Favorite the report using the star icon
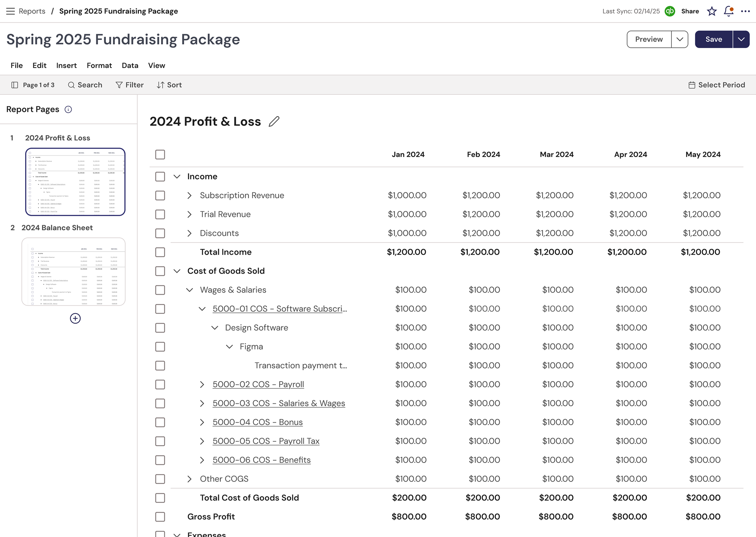Image resolution: width=756 pixels, height=537 pixels. pyautogui.click(x=712, y=11)
